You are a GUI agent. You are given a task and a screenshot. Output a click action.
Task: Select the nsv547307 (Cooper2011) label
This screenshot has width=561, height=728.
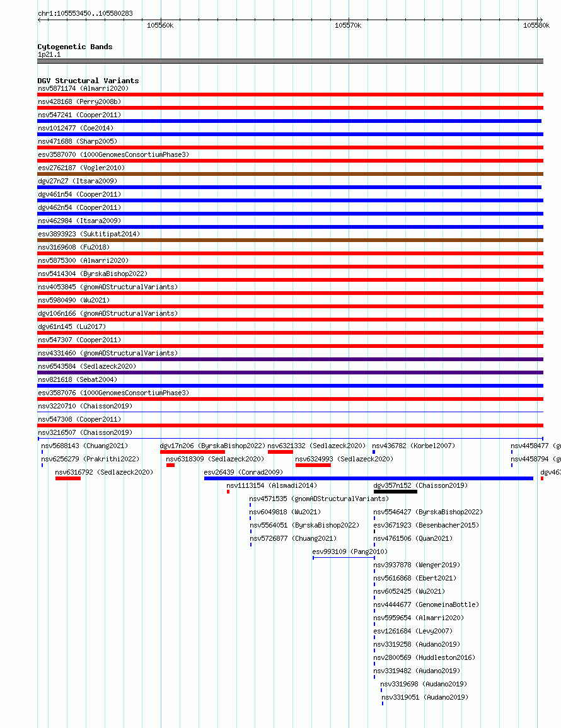click(79, 340)
